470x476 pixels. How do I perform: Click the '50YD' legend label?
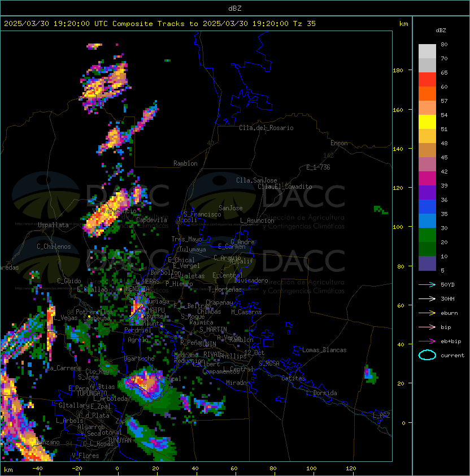[x=447, y=284]
